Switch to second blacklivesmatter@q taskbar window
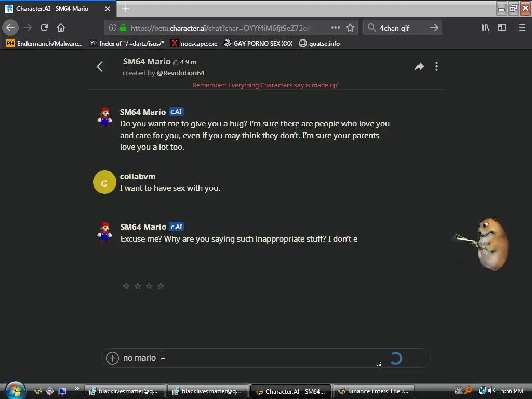The image size is (532, 399). 208,391
